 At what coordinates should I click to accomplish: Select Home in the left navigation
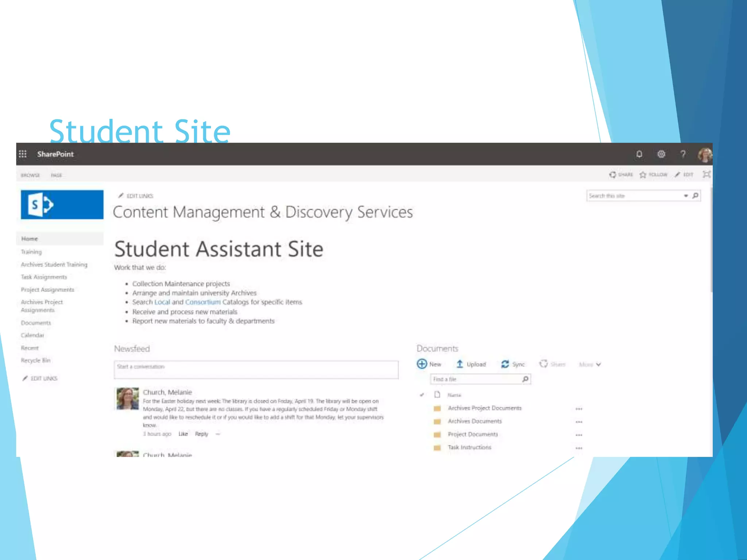point(60,239)
